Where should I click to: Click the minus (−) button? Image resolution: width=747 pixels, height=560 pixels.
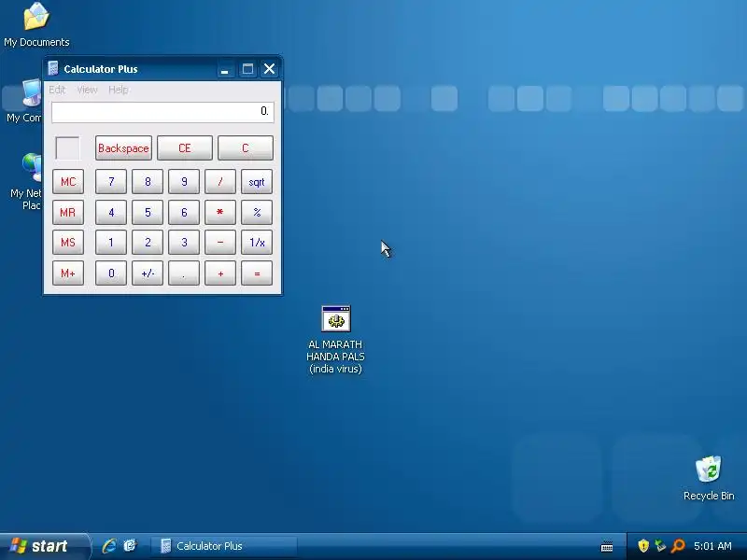coord(220,243)
